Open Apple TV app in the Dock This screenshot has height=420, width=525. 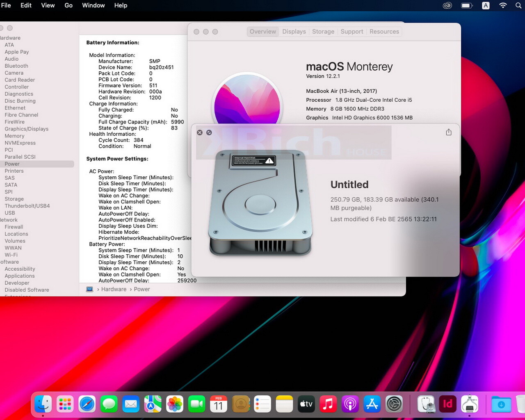click(x=306, y=404)
